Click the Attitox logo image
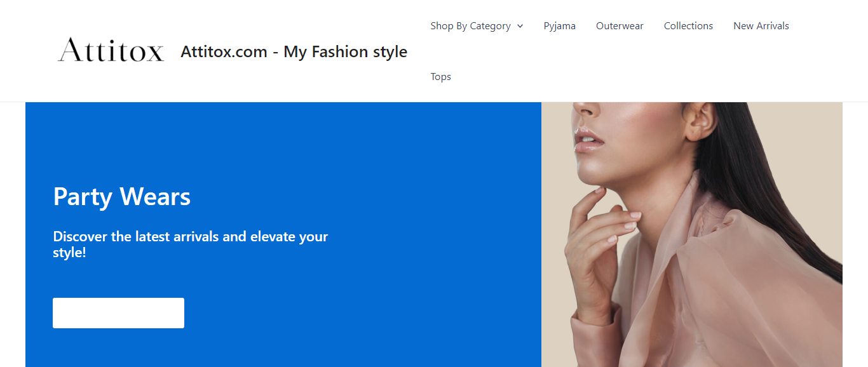This screenshot has width=868, height=367. [111, 50]
